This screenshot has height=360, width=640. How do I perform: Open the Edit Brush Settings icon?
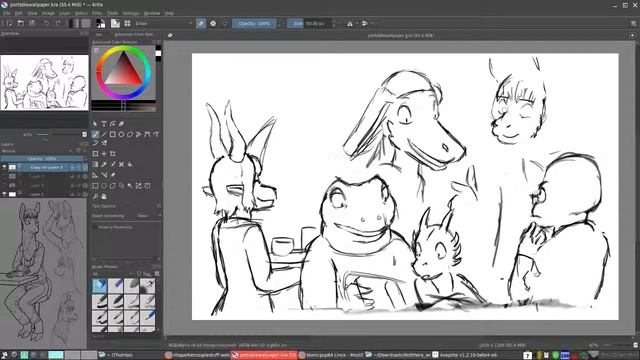pos(116,24)
